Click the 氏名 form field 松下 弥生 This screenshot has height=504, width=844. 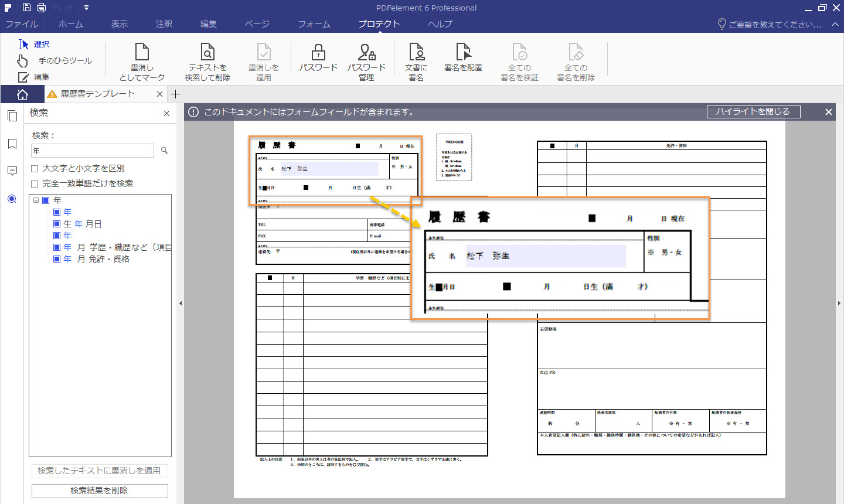(x=330, y=169)
